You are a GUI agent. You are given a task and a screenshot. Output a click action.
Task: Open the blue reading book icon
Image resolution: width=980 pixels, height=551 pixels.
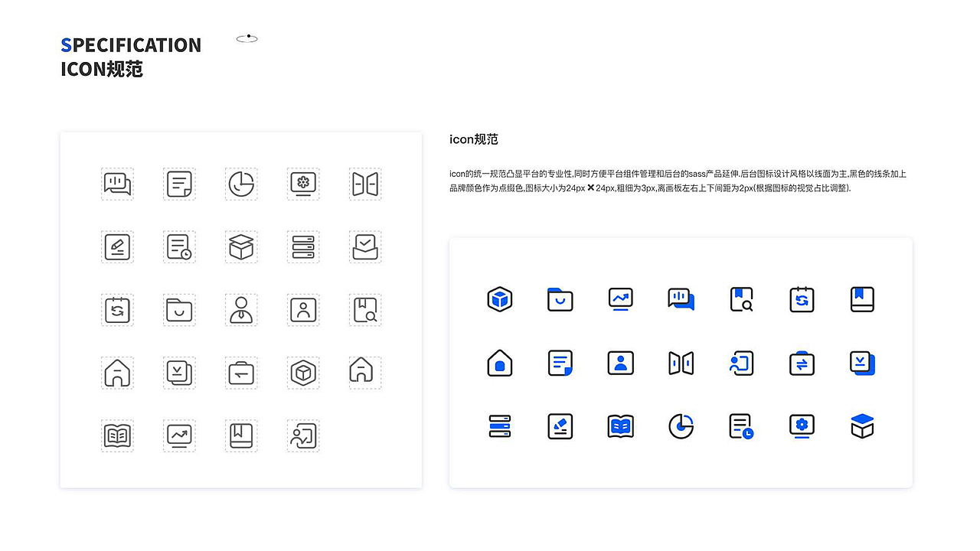620,426
